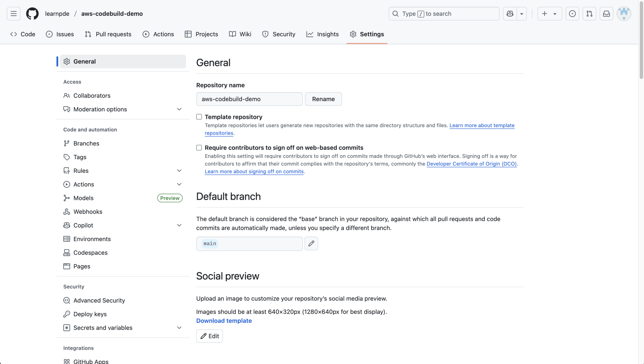Click the Repository name input field

[249, 99]
